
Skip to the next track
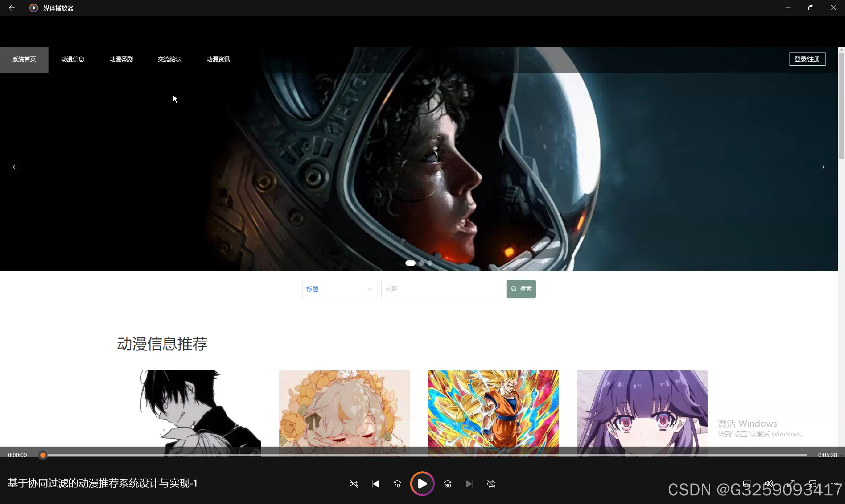pyautogui.click(x=469, y=484)
